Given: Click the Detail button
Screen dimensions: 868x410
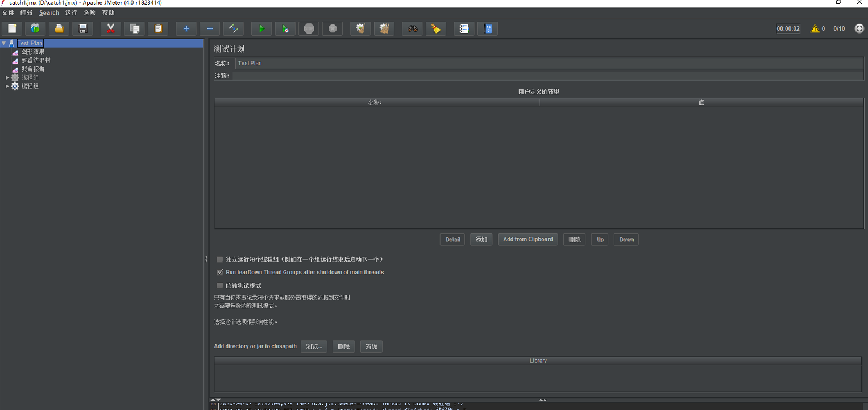Looking at the screenshot, I should tap(452, 240).
